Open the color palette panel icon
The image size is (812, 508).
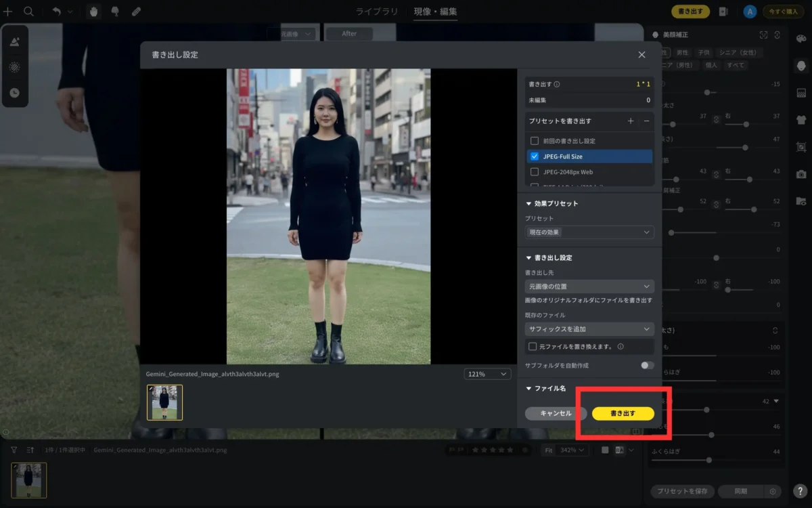(801, 39)
